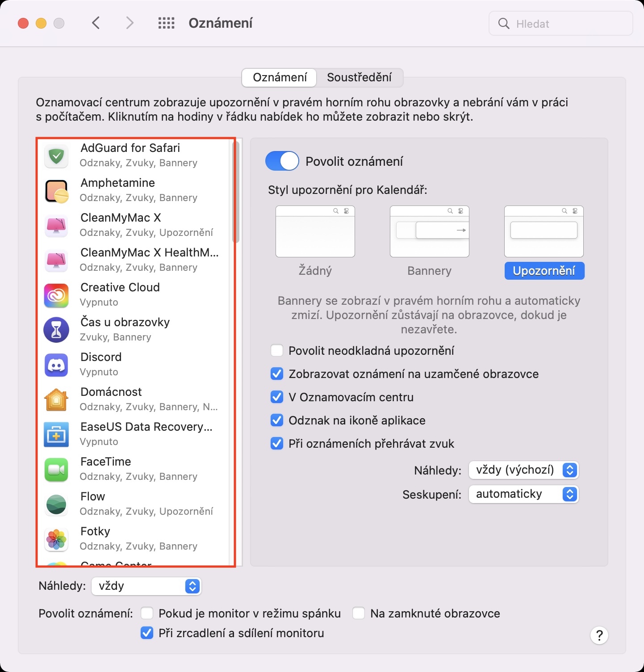The width and height of the screenshot is (644, 672).
Task: Click the CleanMyMac X app icon
Action: [x=56, y=226]
